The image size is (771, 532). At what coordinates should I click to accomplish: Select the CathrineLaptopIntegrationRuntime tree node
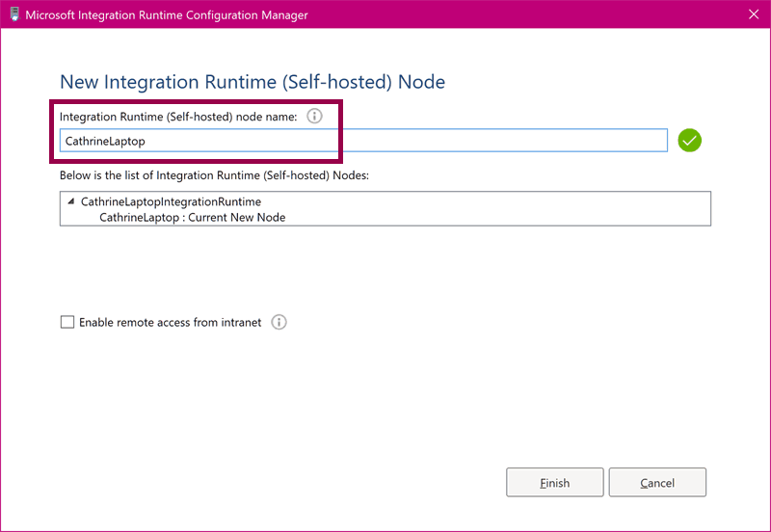[x=171, y=202]
